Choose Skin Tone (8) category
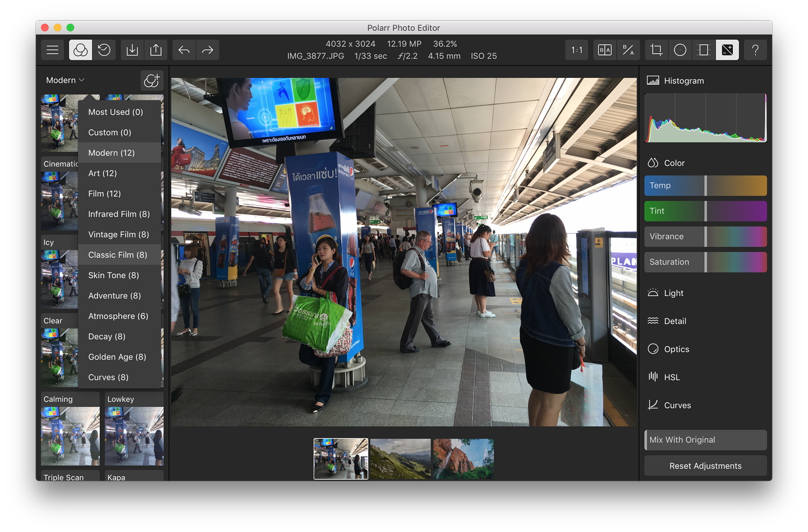The width and height of the screenshot is (808, 532). tap(120, 275)
